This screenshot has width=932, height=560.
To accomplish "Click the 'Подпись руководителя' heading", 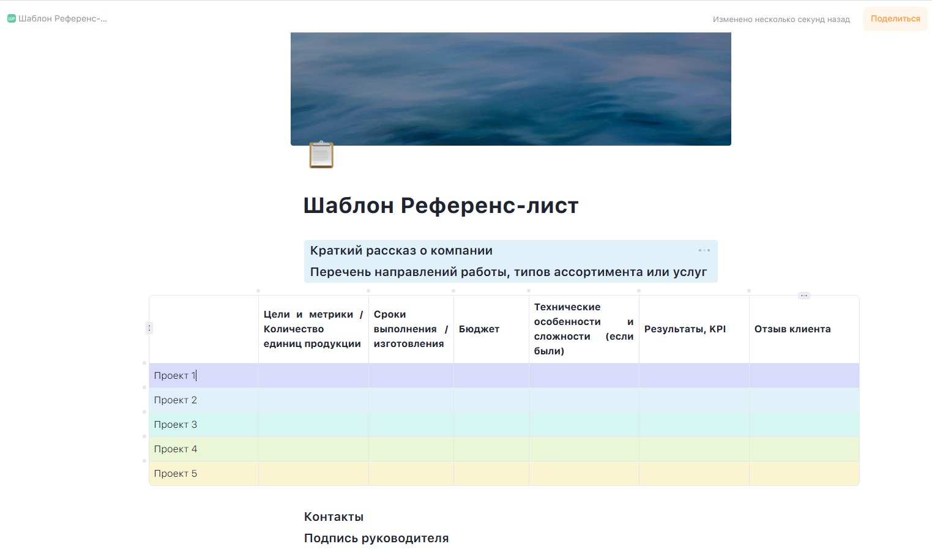I will pos(376,539).
